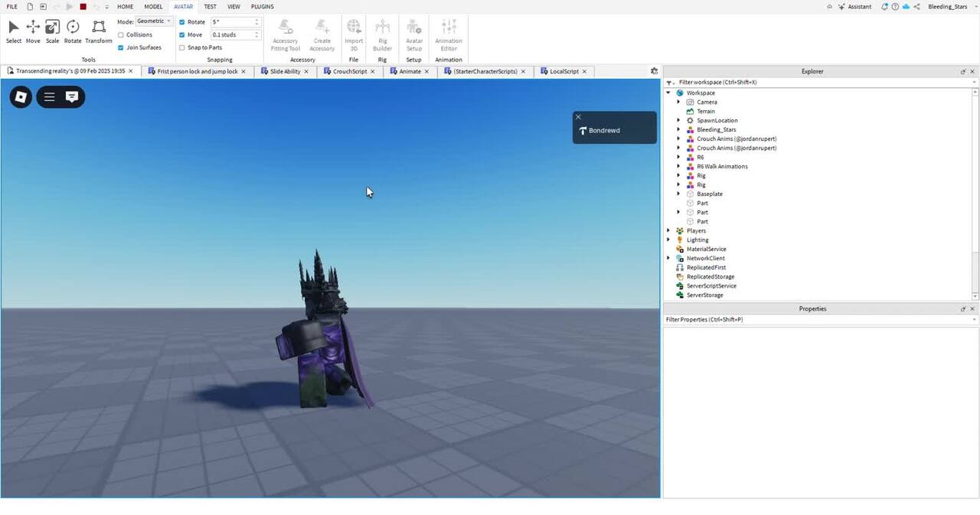Open the help question mark icon

[895, 7]
